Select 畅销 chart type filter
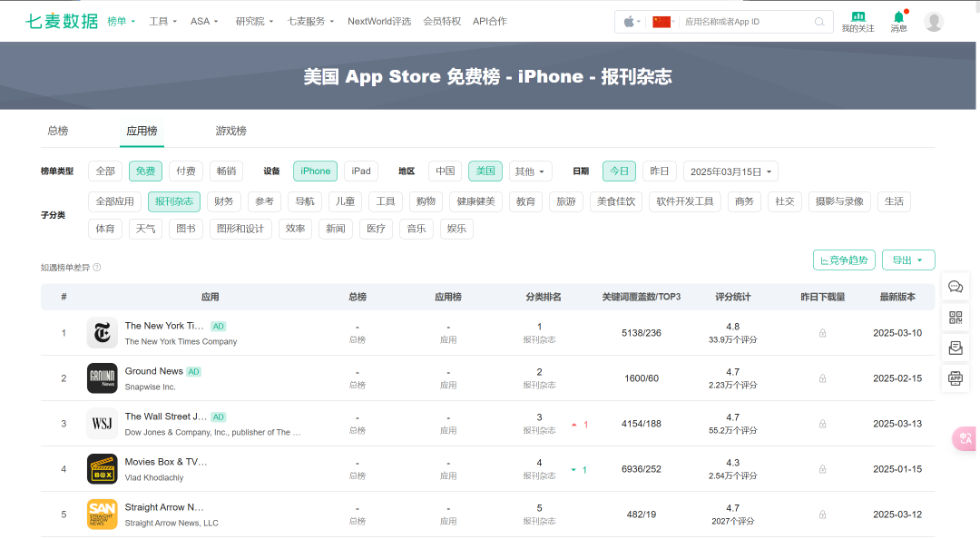The image size is (980, 539). (226, 171)
